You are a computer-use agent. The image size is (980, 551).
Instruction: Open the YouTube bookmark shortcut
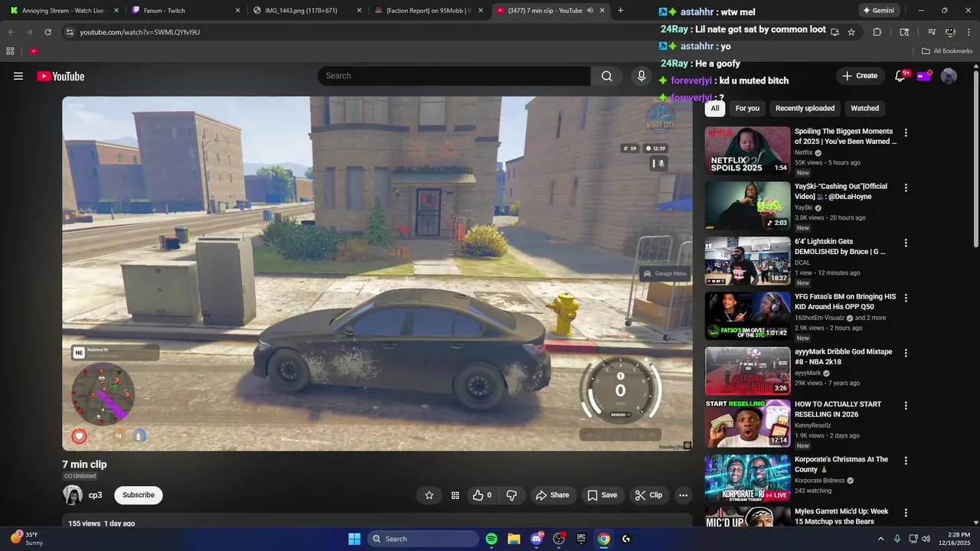click(x=34, y=51)
